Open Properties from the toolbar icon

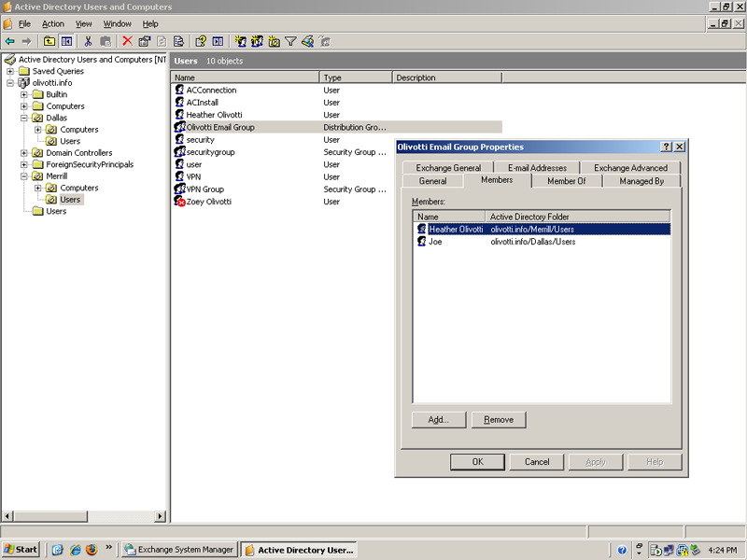pyautogui.click(x=145, y=41)
